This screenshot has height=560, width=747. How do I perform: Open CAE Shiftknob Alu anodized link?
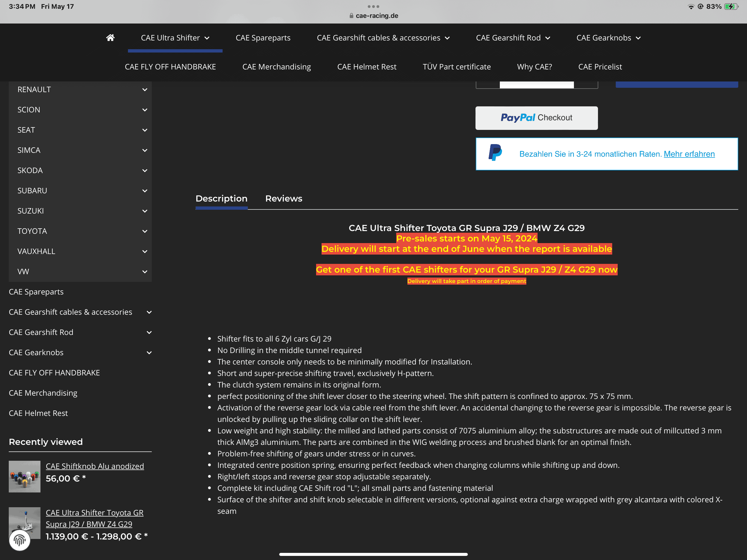click(95, 466)
